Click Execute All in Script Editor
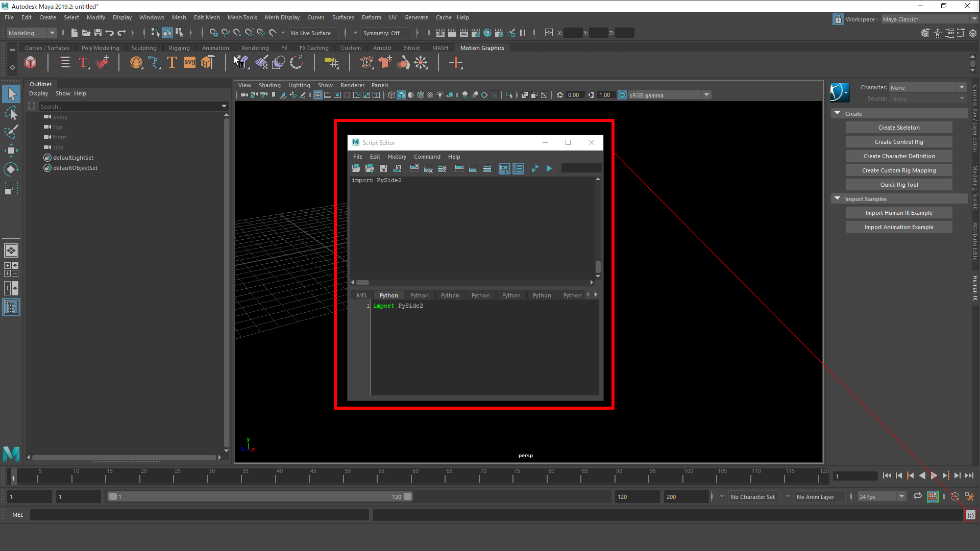Viewport: 980px width, 551px height. (x=535, y=168)
